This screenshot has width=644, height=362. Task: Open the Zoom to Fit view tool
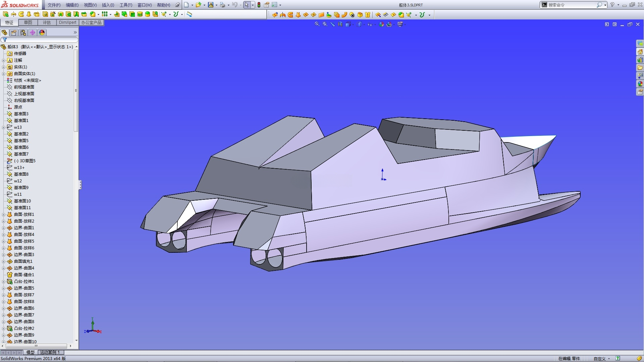[317, 24]
